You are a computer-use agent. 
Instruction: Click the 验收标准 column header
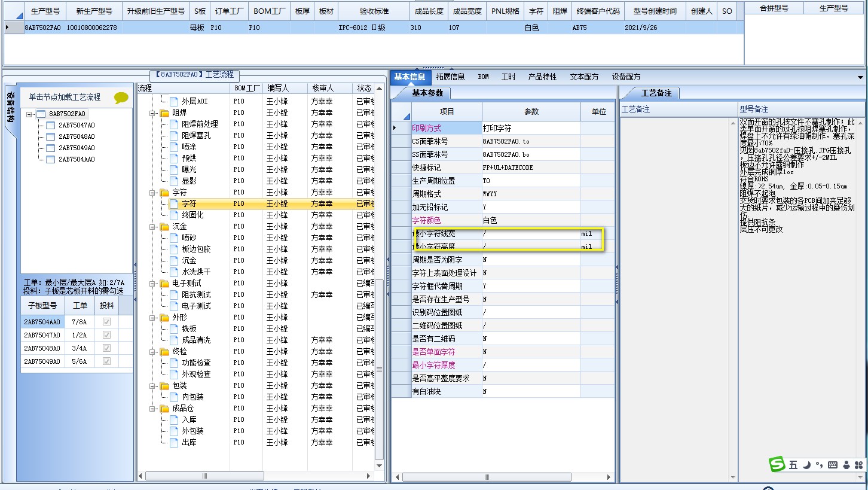(374, 11)
